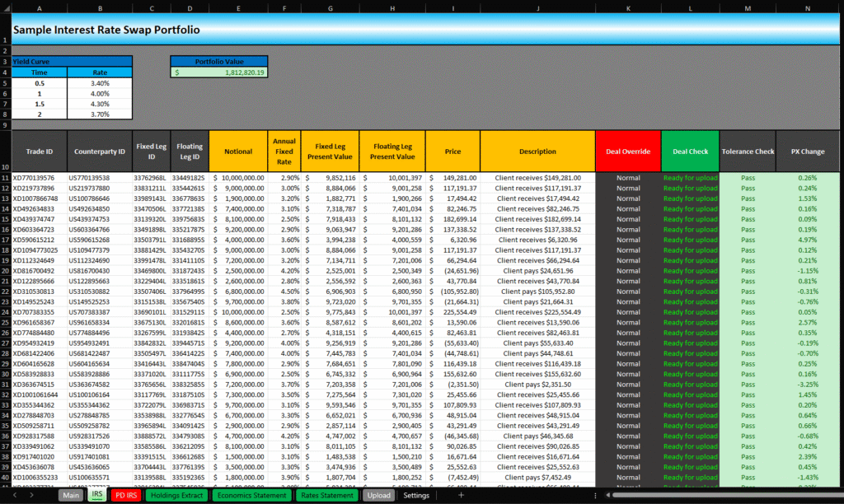Select floating leg ID cell 33772138S
This screenshot has width=844, height=504.
[x=190, y=208]
